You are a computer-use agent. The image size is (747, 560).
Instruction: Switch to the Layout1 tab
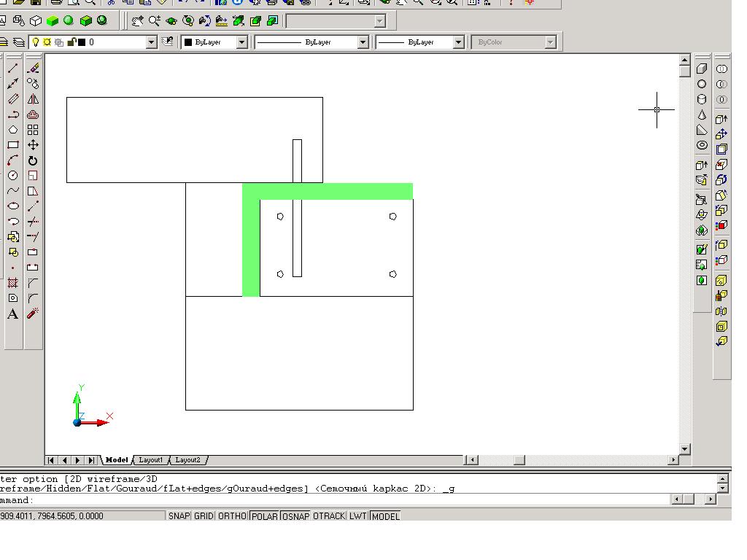(x=150, y=460)
